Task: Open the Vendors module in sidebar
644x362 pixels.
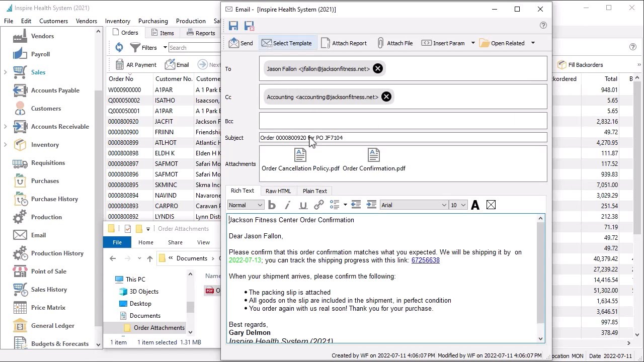Action: click(42, 36)
